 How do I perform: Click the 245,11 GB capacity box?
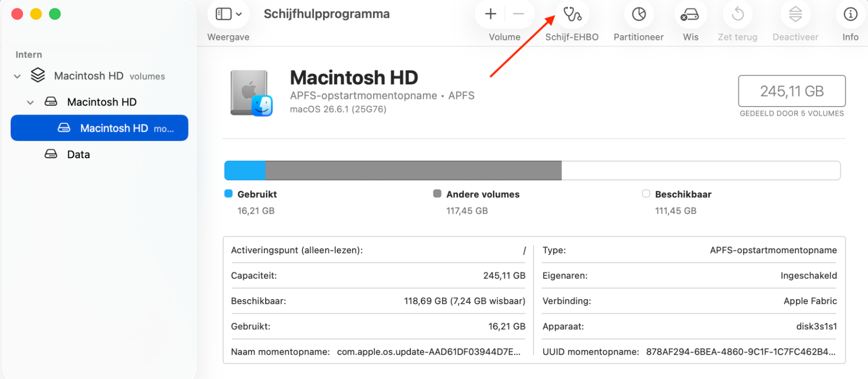pos(792,91)
